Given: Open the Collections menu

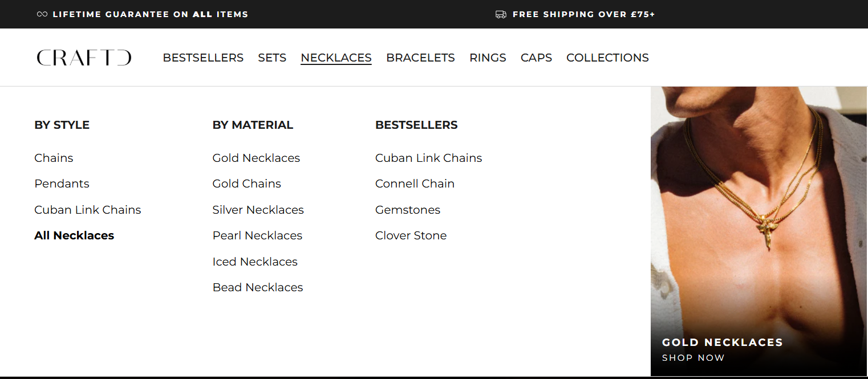Looking at the screenshot, I should coord(607,58).
